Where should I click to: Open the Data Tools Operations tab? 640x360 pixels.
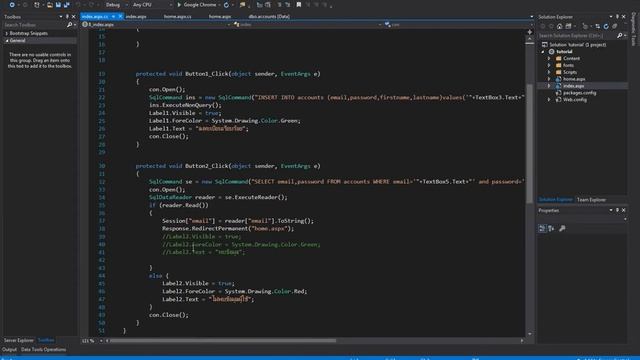[43, 350]
